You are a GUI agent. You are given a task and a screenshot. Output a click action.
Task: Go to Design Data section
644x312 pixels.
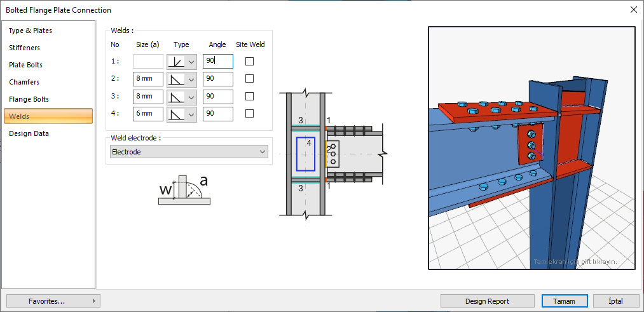pos(29,133)
